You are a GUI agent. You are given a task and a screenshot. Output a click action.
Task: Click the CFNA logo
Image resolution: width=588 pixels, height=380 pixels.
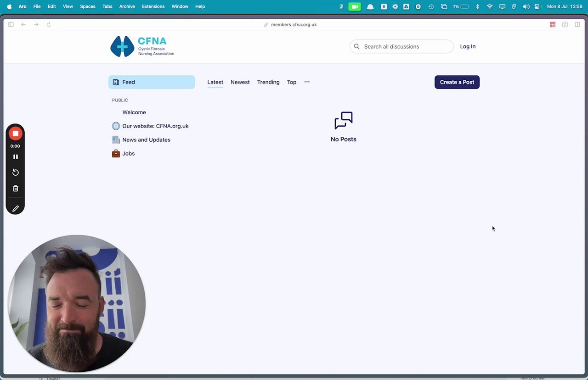pos(142,46)
